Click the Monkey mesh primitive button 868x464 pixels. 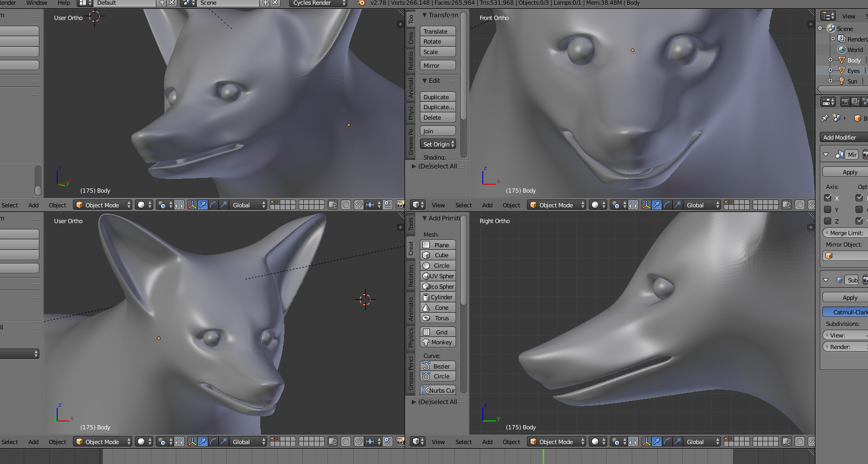point(438,342)
